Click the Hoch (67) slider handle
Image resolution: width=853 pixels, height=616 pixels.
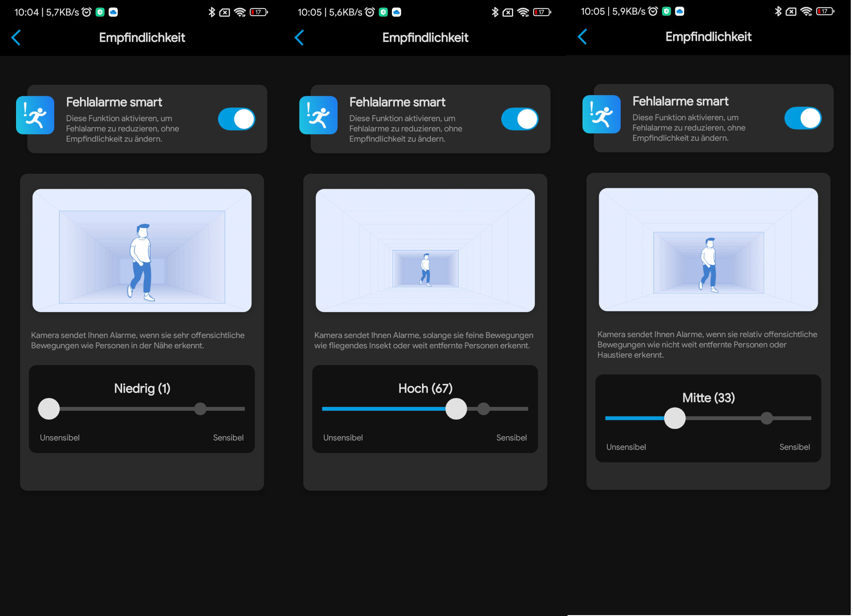click(x=456, y=409)
